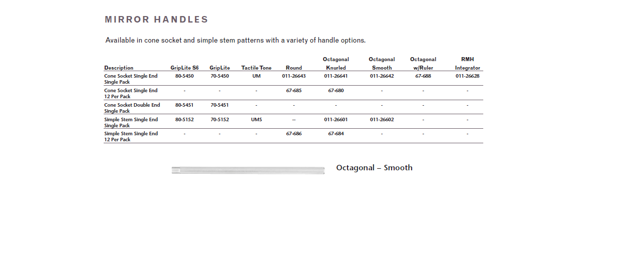Click the Octagonal w/Ruler column header
Screen dimensions: 644x276
click(423, 64)
